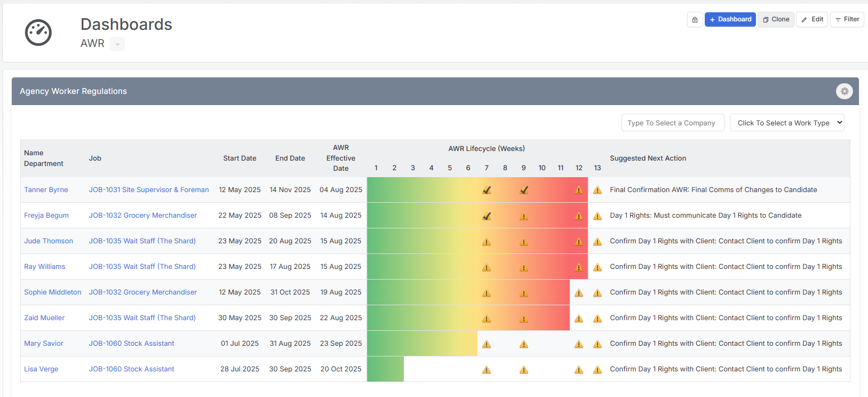Open Tanner Byrne's profile link
868x397 pixels.
(46, 189)
